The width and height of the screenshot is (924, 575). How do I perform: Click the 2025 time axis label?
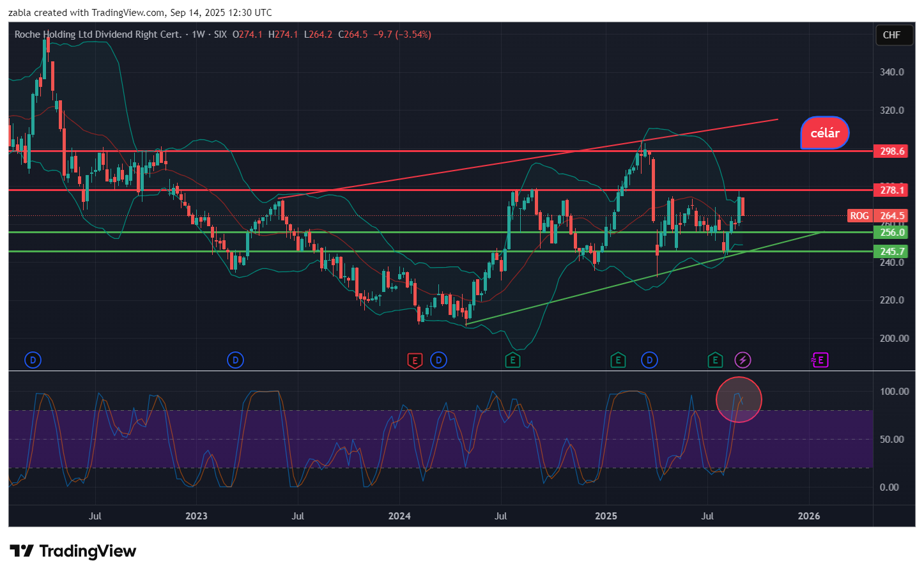point(606,516)
